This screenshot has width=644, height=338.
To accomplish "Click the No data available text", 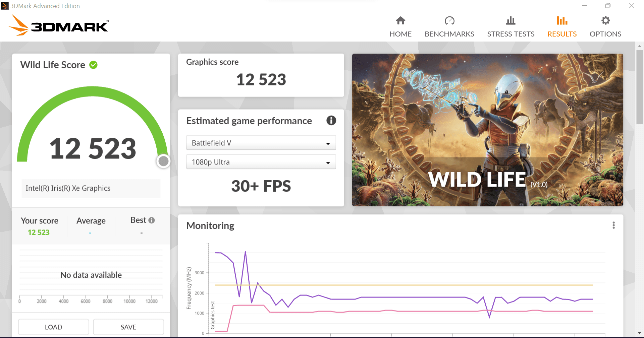I will (91, 275).
